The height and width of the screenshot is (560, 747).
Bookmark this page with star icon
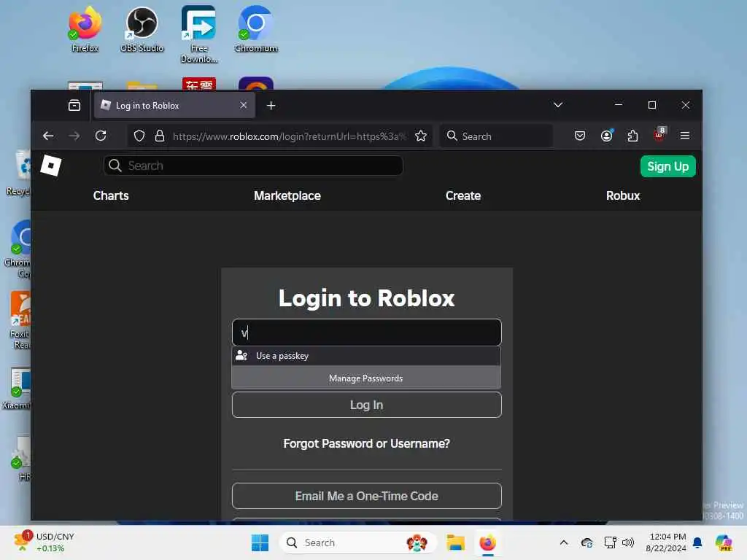(x=421, y=136)
